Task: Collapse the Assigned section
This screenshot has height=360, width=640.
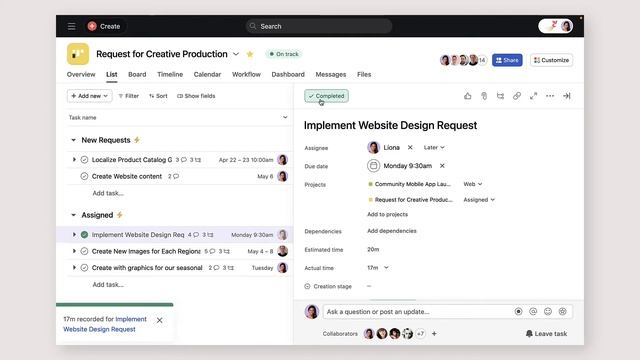Action: [x=73, y=215]
